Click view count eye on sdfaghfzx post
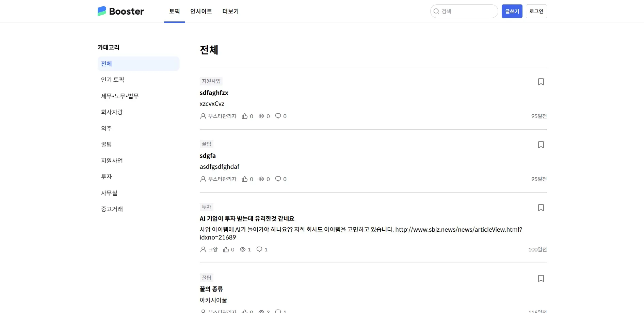 261,116
